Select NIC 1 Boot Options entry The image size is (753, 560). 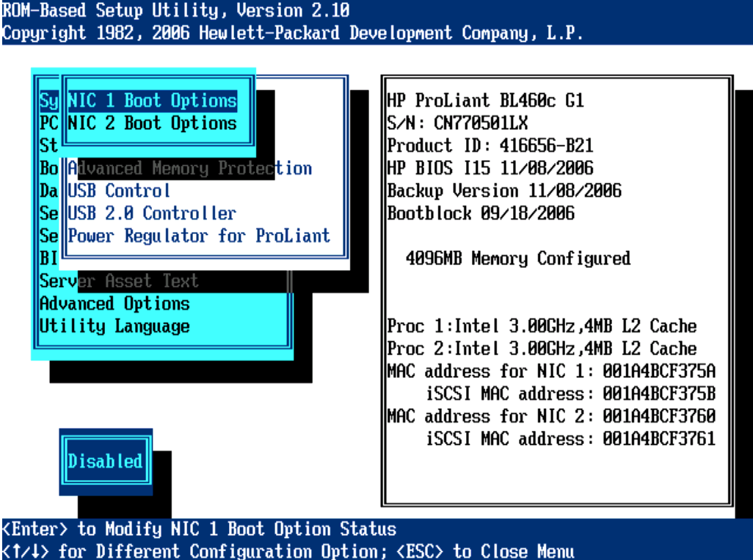[152, 101]
